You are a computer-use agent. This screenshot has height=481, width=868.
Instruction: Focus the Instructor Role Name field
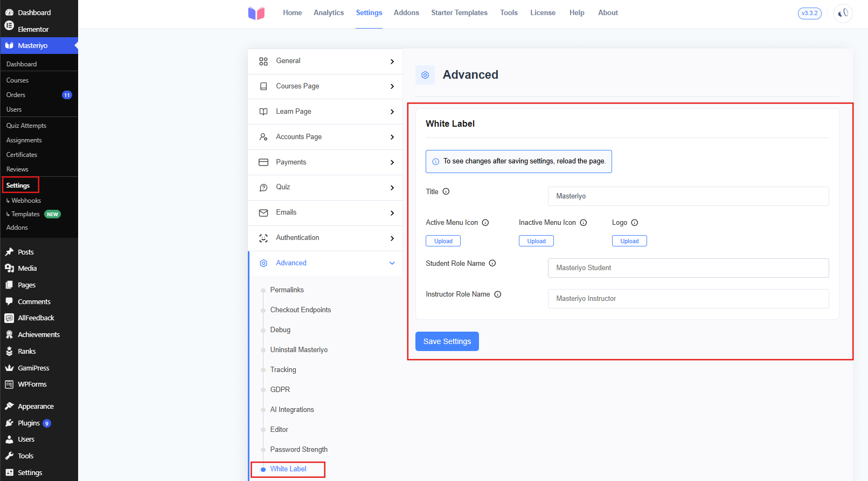[x=688, y=299]
